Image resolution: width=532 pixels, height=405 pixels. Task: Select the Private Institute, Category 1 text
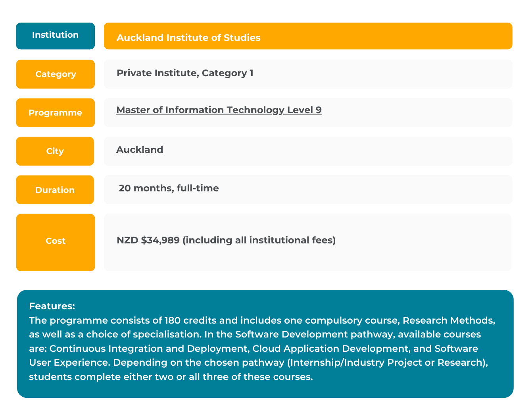(185, 73)
